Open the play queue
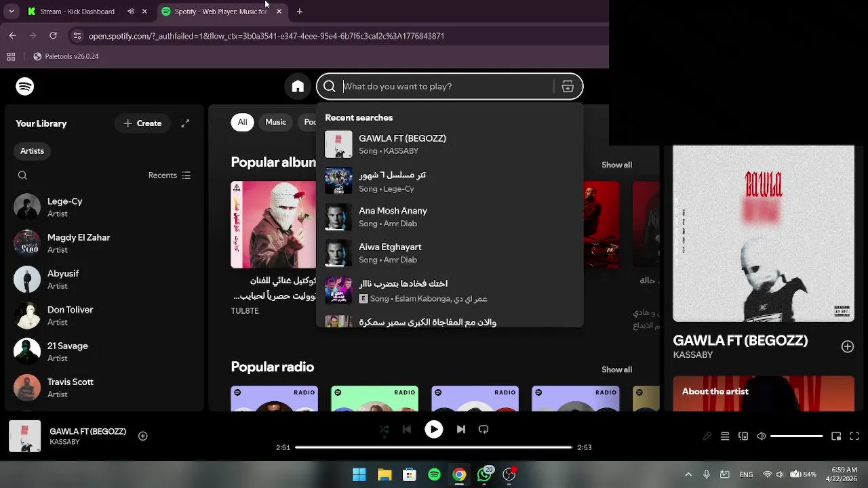868x488 pixels. coord(725,436)
